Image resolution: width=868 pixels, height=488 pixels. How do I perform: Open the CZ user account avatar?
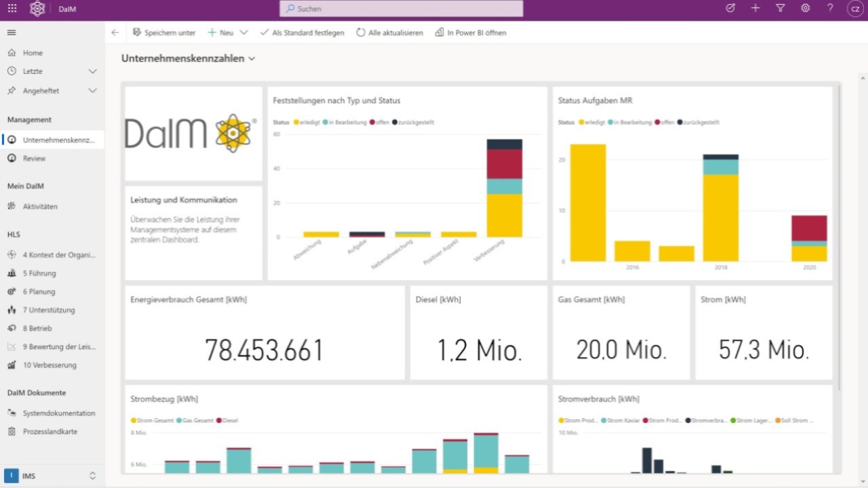pos(856,8)
